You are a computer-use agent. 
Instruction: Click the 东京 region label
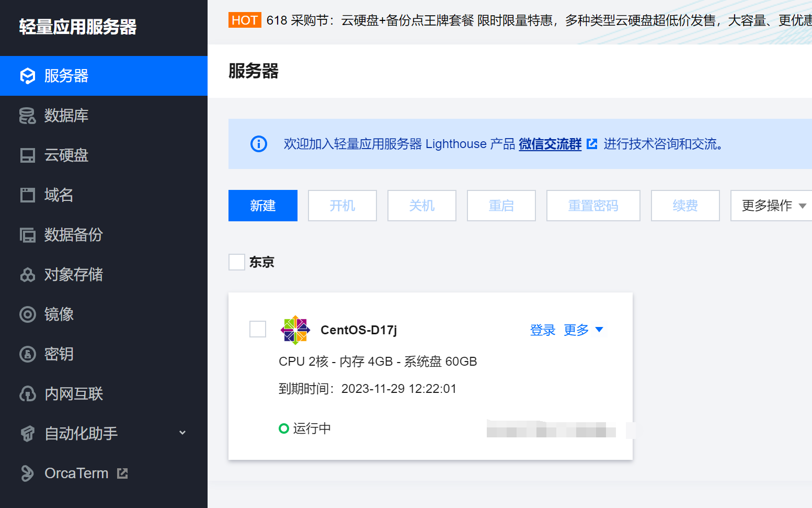[262, 262]
